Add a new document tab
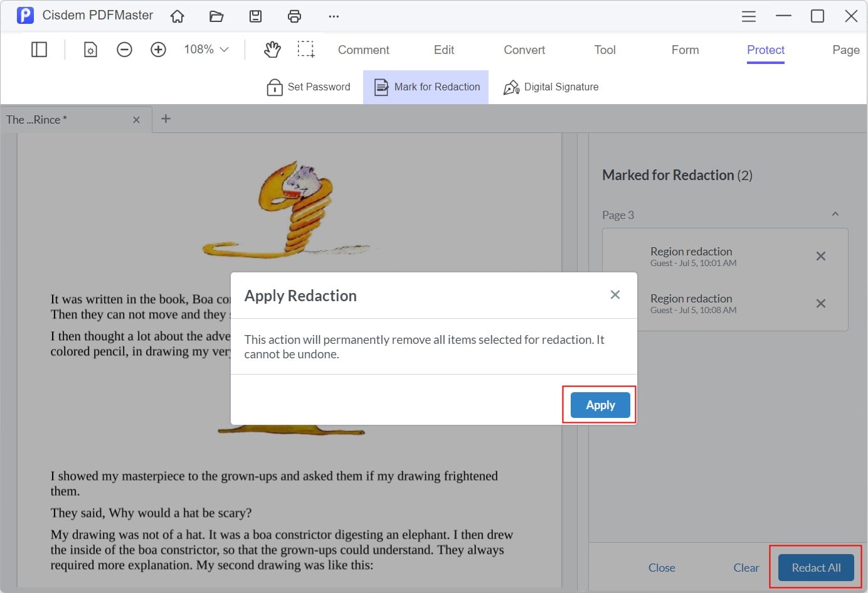 tap(166, 119)
